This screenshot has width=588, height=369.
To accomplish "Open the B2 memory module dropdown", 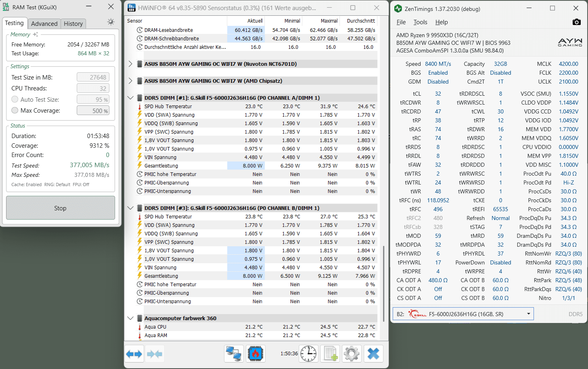I will (463, 314).
